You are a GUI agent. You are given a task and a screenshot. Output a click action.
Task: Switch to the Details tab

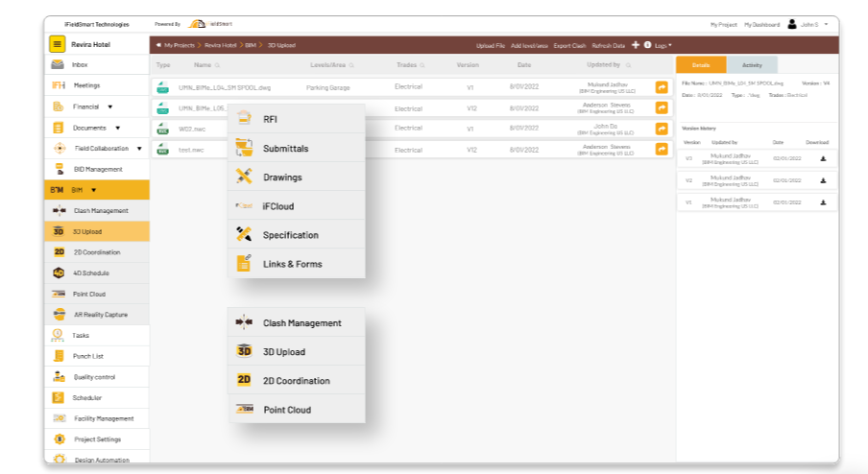tap(701, 65)
